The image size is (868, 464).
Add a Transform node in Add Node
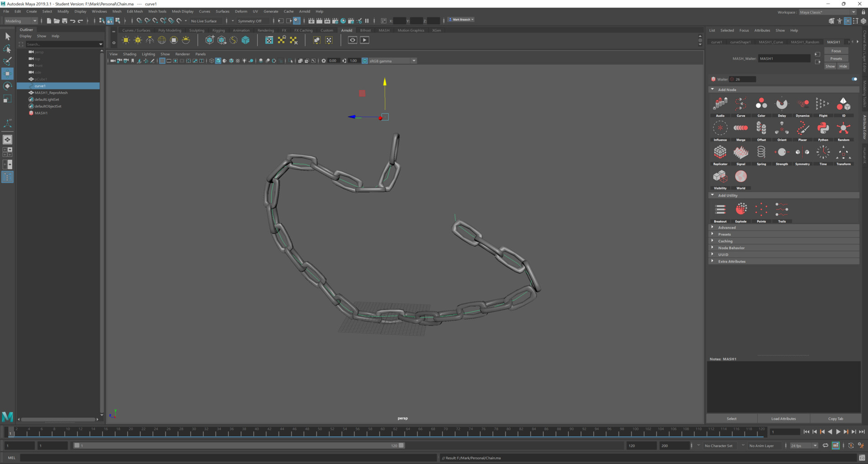(x=843, y=153)
